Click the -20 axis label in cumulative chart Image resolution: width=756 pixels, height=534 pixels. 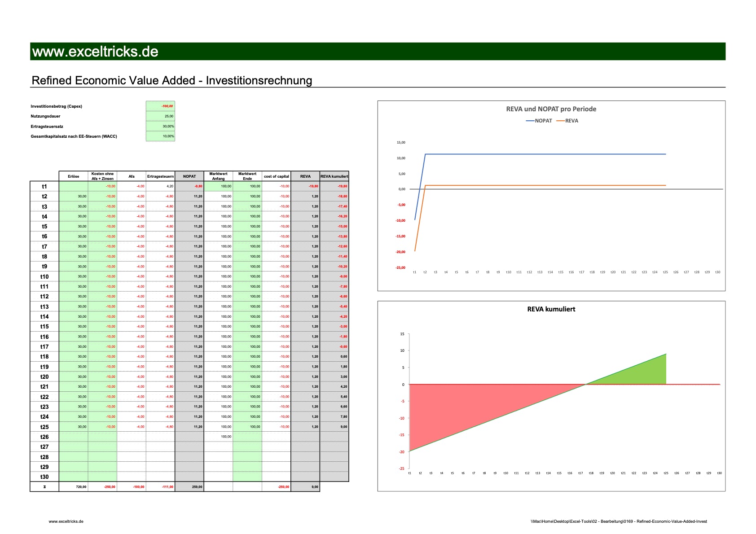402,452
